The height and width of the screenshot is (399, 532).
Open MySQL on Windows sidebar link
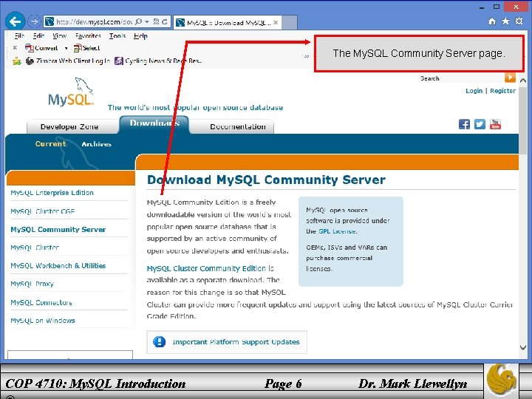(x=43, y=321)
